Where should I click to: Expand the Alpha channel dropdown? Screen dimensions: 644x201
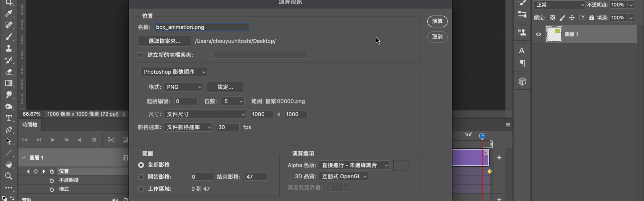coord(354,165)
